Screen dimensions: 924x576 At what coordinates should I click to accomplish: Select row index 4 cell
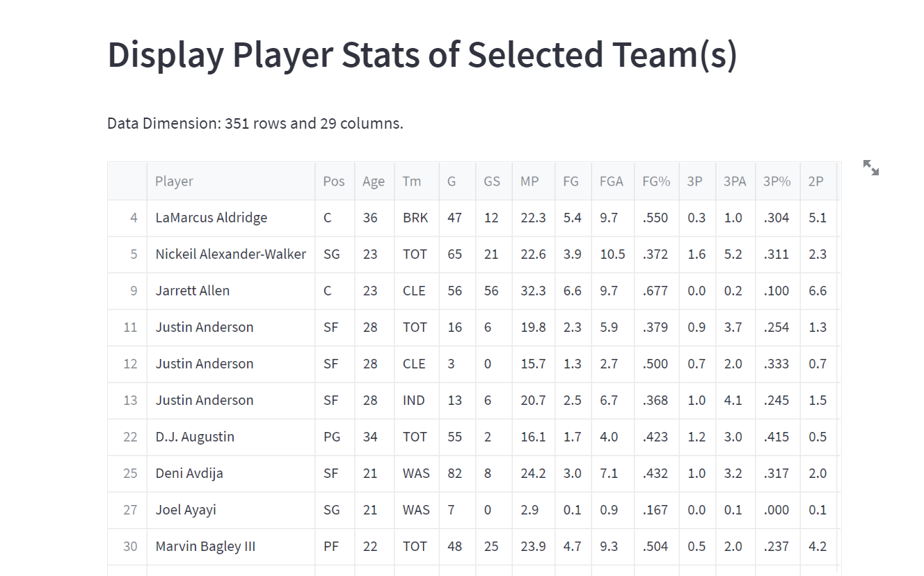click(x=127, y=218)
